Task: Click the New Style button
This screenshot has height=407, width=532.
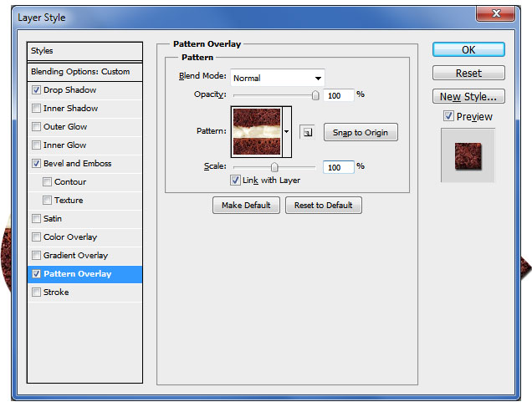Action: 468,96
